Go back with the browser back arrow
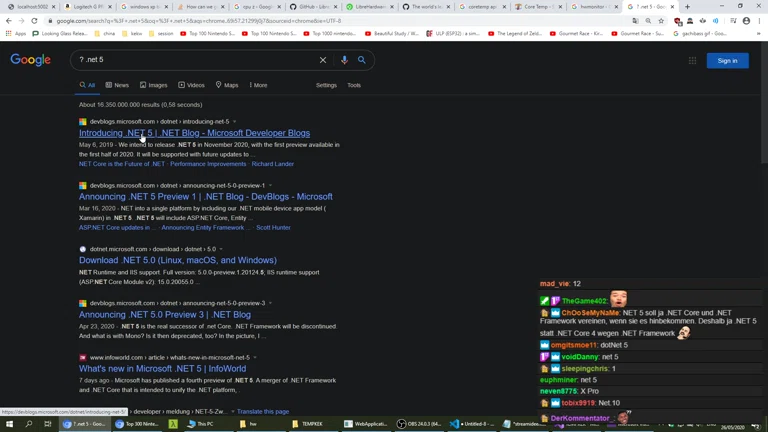This screenshot has height=432, width=768. pos(9,21)
